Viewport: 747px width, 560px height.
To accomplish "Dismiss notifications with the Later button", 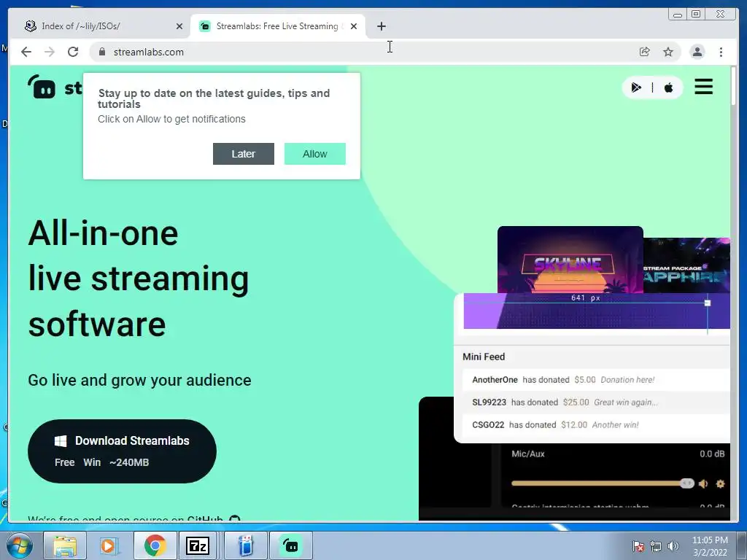I will click(x=244, y=154).
